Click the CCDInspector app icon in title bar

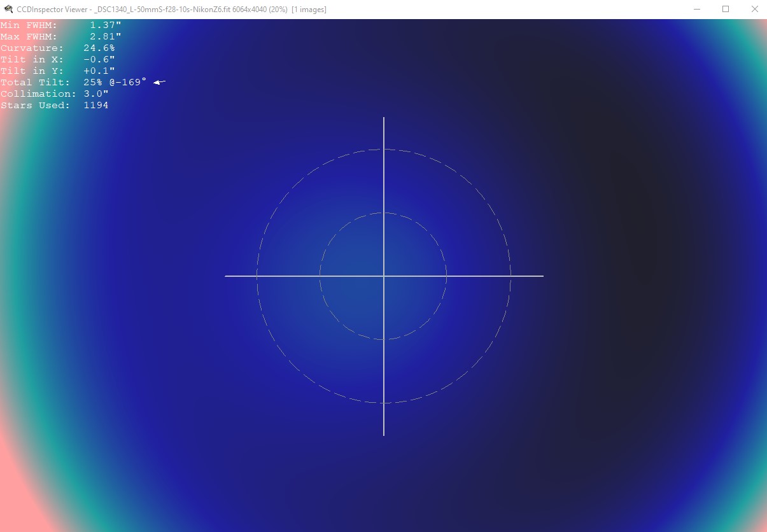coord(8,10)
